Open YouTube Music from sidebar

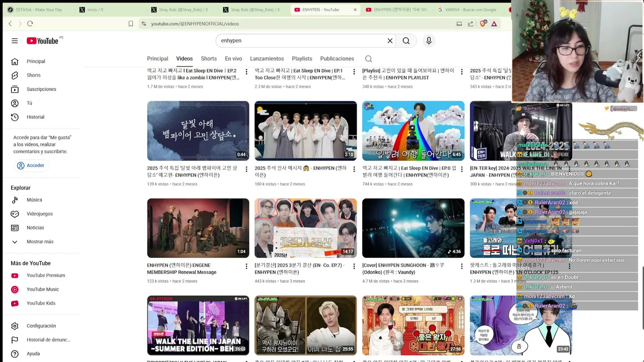[x=42, y=290]
